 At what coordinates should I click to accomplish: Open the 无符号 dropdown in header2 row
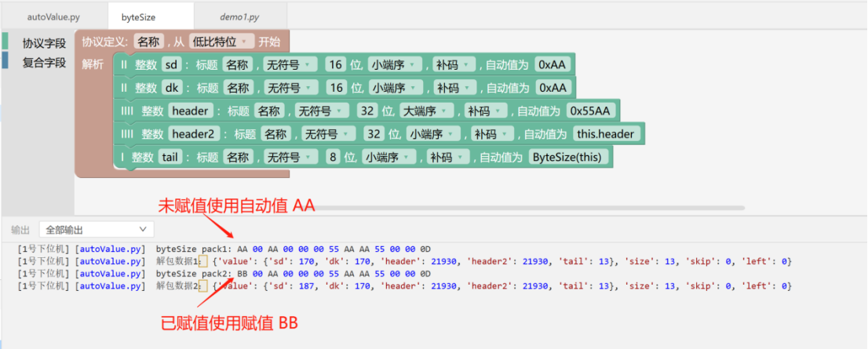tap(328, 133)
